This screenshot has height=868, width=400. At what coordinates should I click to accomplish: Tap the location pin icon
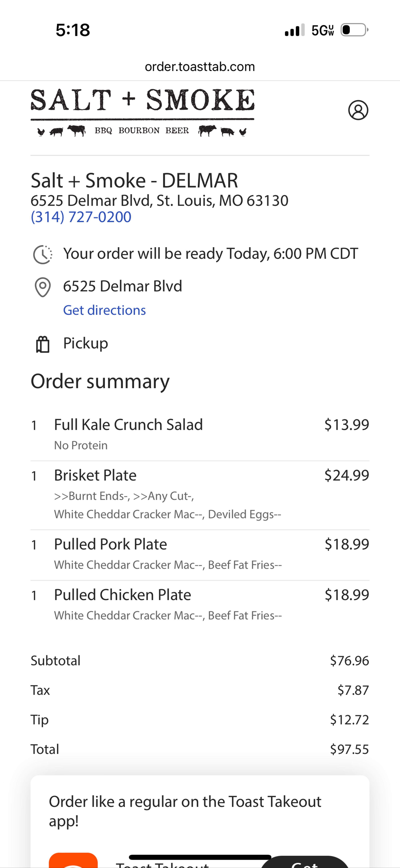[43, 287]
